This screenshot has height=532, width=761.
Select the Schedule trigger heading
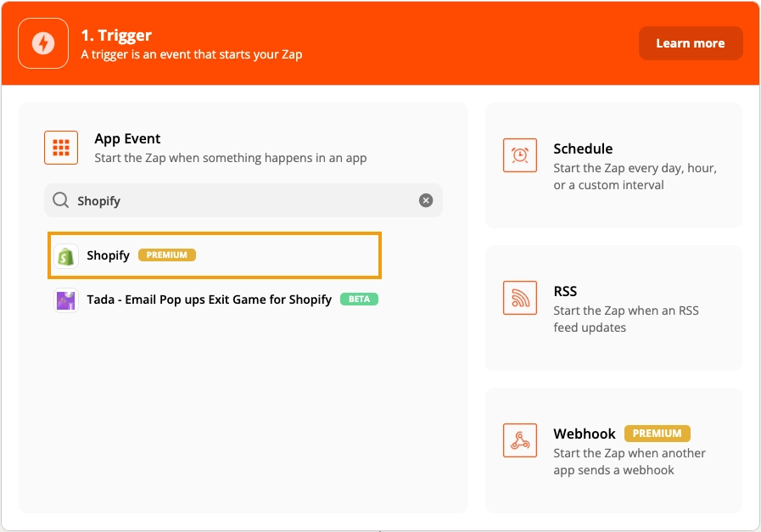click(583, 148)
